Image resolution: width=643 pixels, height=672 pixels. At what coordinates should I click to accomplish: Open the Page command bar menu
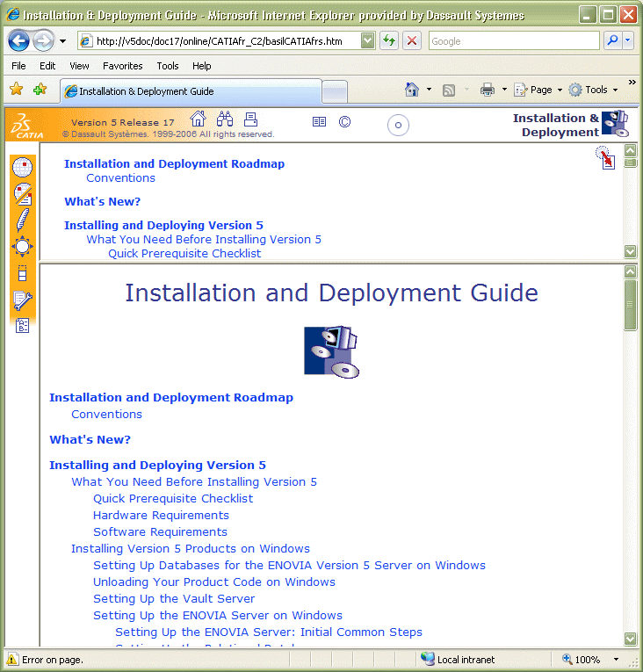coord(538,90)
